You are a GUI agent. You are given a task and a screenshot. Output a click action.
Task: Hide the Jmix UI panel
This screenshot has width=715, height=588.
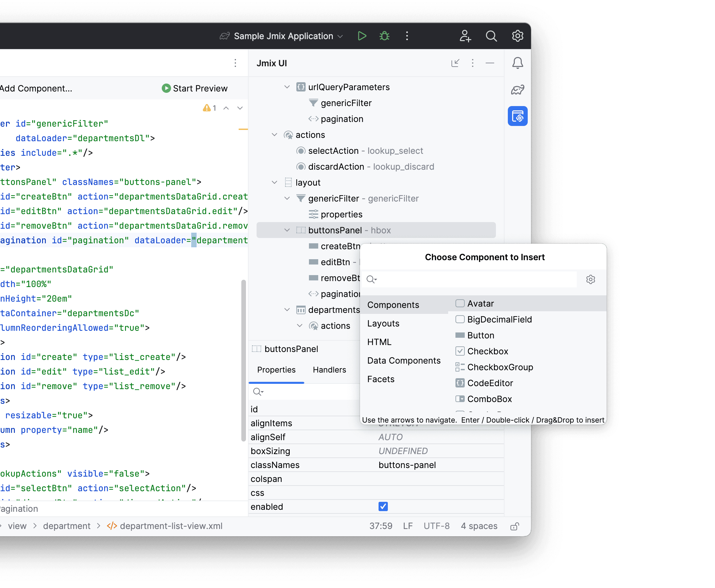(490, 63)
